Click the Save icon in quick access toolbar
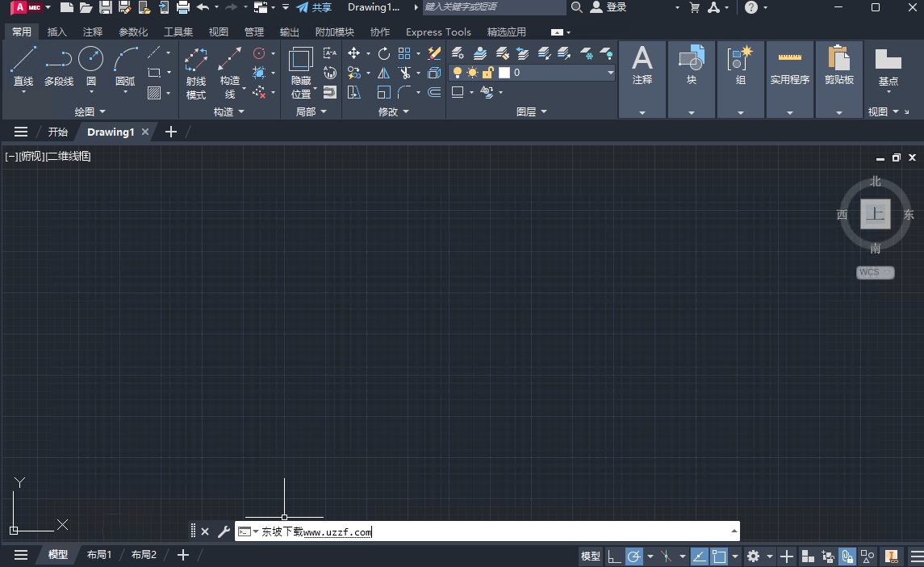Screen dimensions: 924x567 point(106,7)
